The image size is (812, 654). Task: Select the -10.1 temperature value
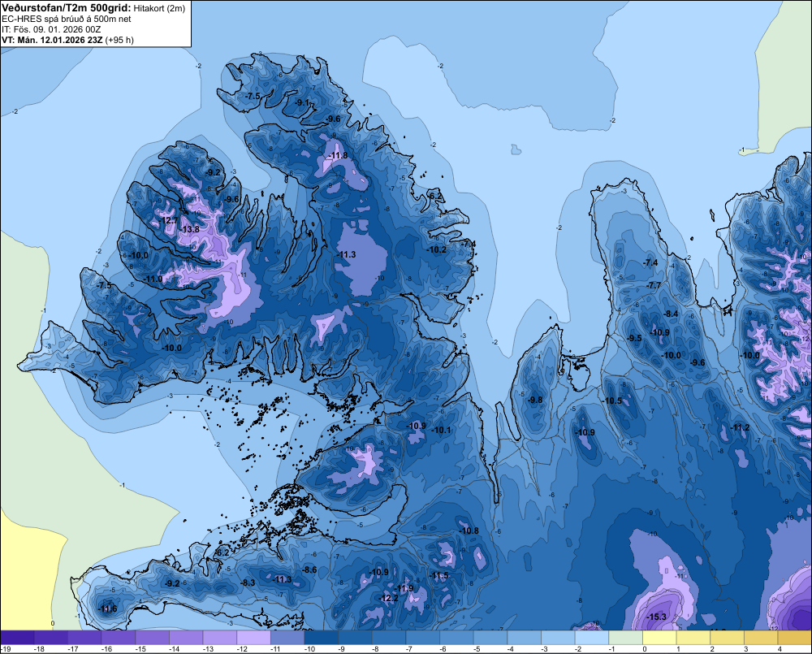441,430
